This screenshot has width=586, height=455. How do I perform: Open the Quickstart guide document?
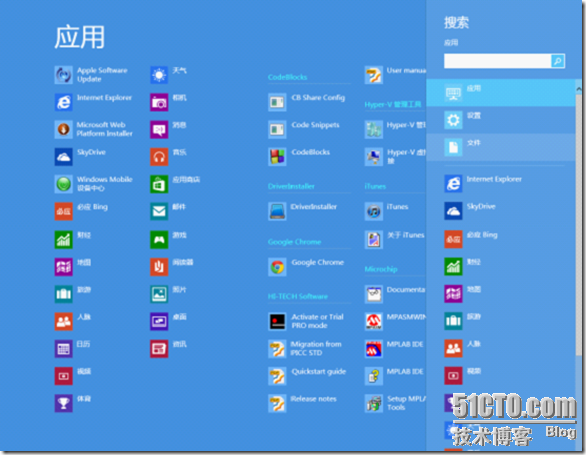pos(307,376)
